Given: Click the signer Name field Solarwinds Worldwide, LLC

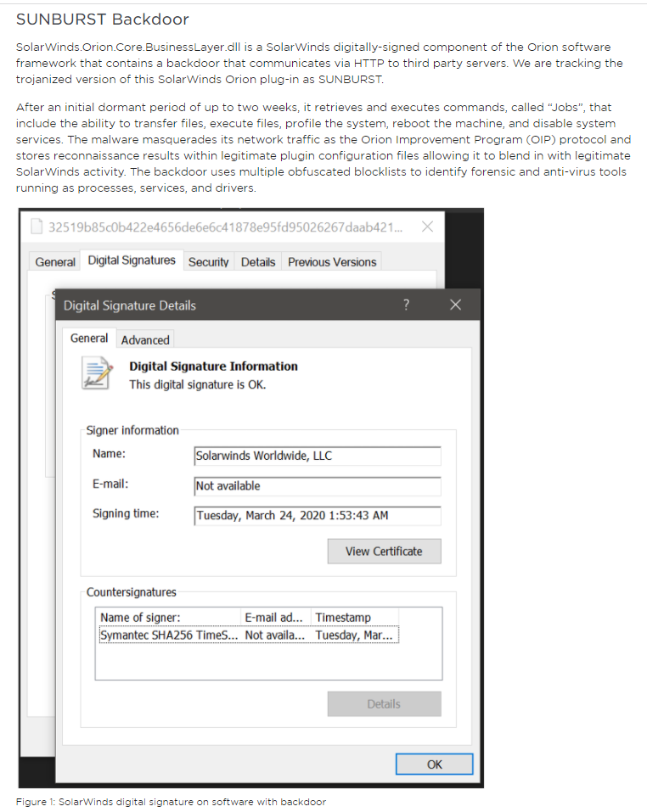Looking at the screenshot, I should pos(318,456).
